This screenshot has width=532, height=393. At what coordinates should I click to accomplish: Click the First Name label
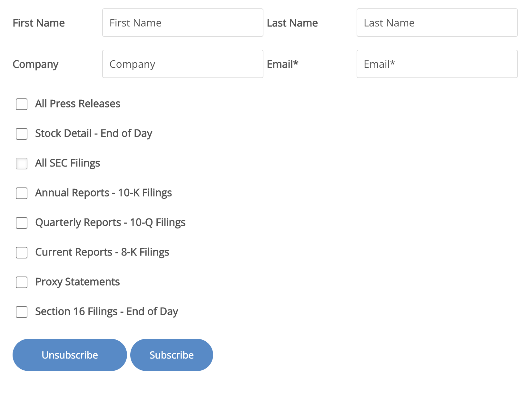38,23
